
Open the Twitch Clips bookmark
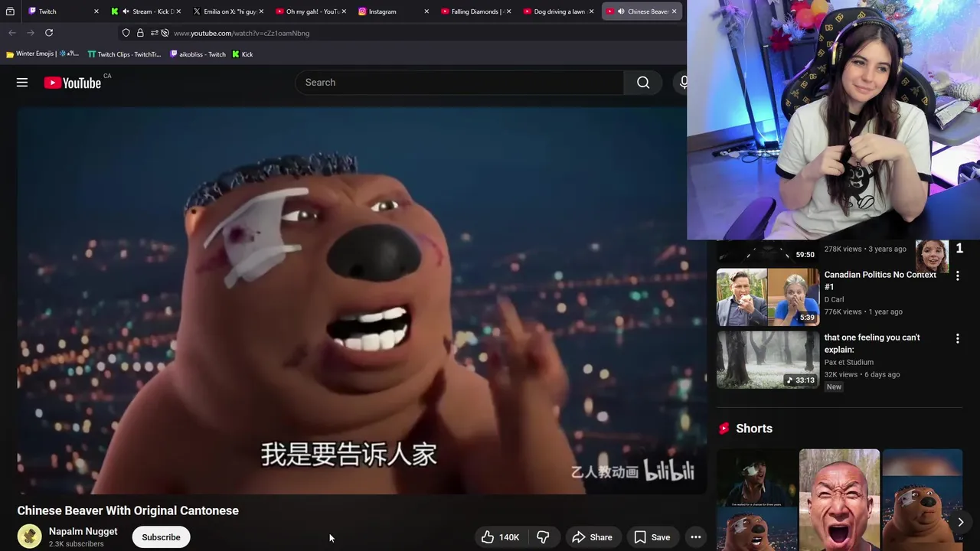click(125, 54)
